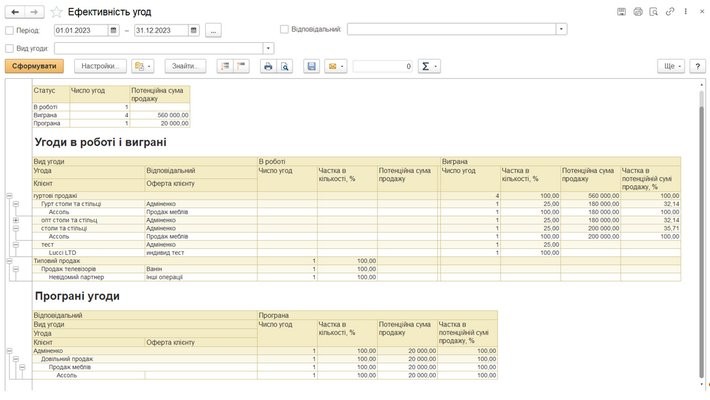
Task: Click the print icon in report toolbar
Action: pyautogui.click(x=267, y=66)
